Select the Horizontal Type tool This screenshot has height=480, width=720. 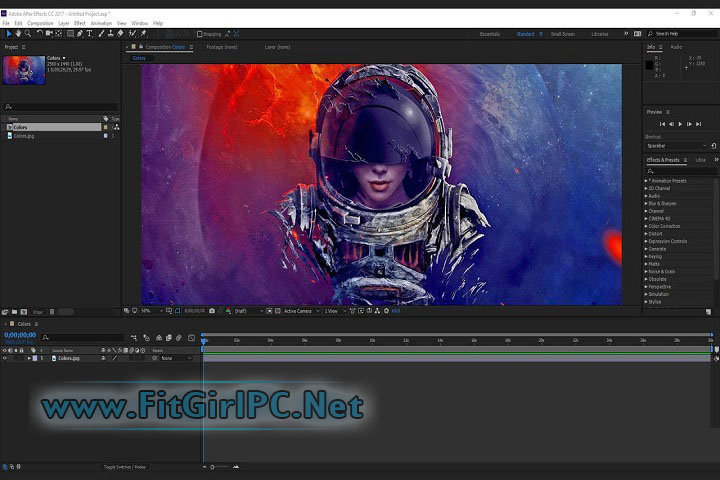click(x=89, y=33)
